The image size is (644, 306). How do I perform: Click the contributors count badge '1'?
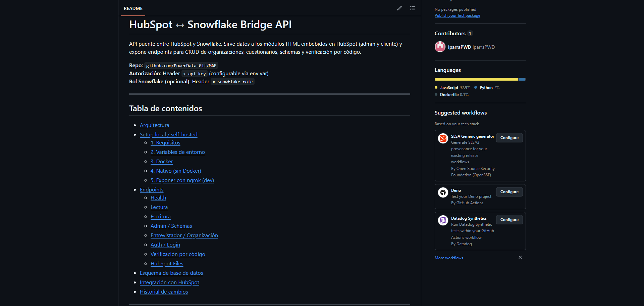(x=470, y=33)
